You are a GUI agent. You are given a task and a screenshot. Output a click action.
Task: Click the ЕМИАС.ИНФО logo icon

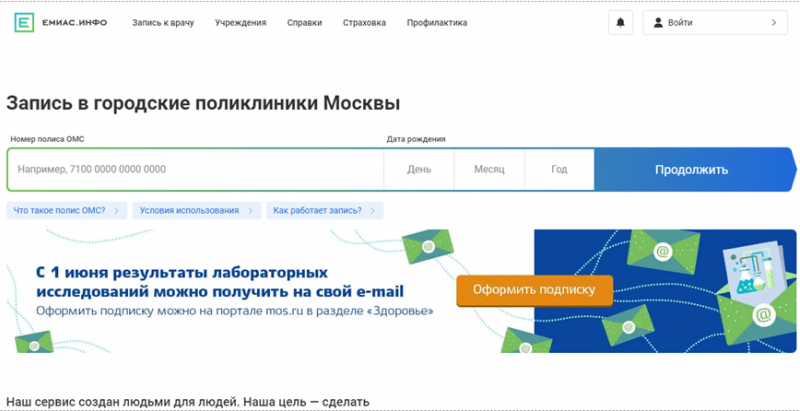pyautogui.click(x=24, y=23)
